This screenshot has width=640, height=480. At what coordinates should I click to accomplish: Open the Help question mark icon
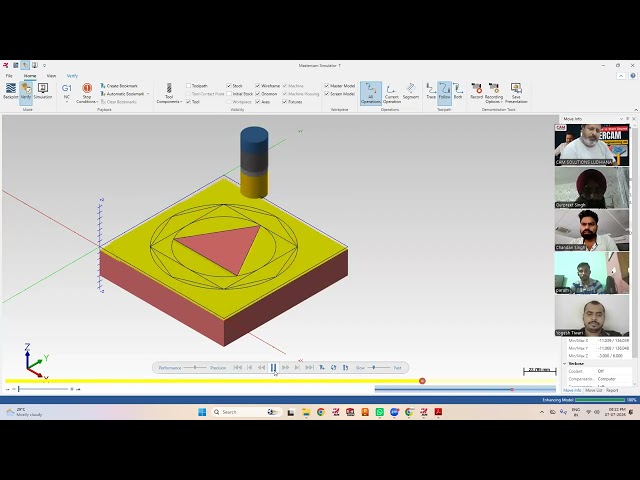coord(633,76)
